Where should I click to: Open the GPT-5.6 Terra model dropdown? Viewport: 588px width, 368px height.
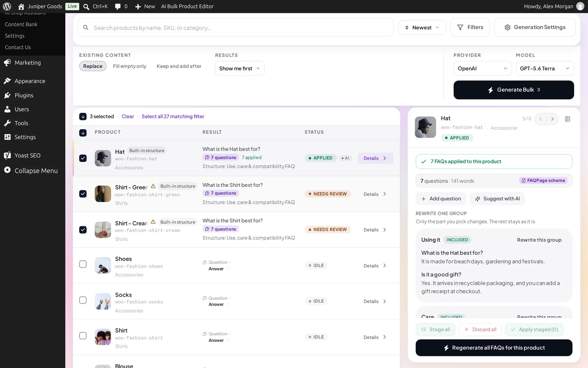pyautogui.click(x=545, y=68)
